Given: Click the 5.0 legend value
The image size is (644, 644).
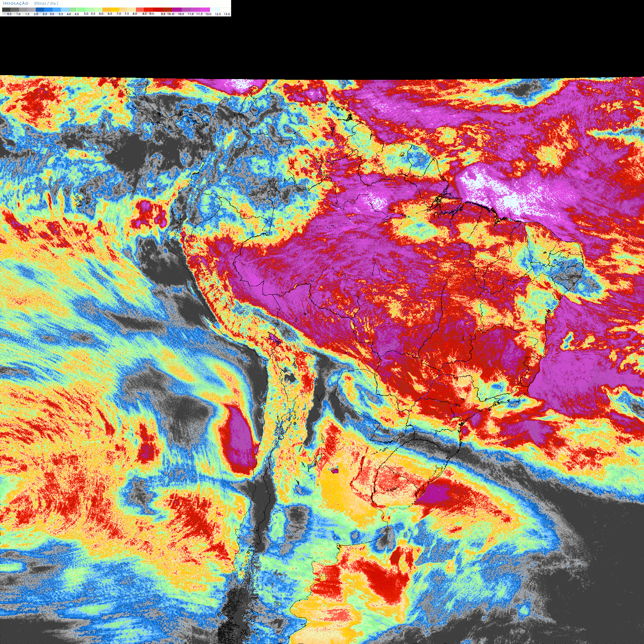Looking at the screenshot, I should coord(86,14).
